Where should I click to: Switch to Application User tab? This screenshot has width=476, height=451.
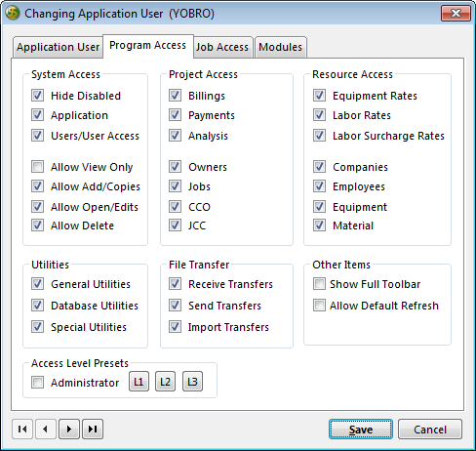click(x=58, y=47)
